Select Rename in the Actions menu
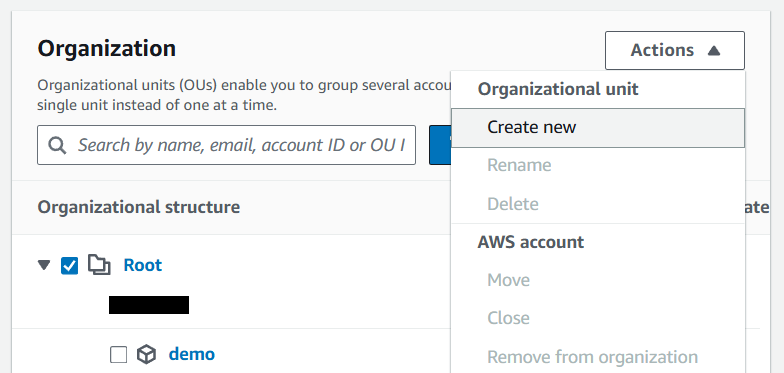The height and width of the screenshot is (373, 784). coord(519,165)
